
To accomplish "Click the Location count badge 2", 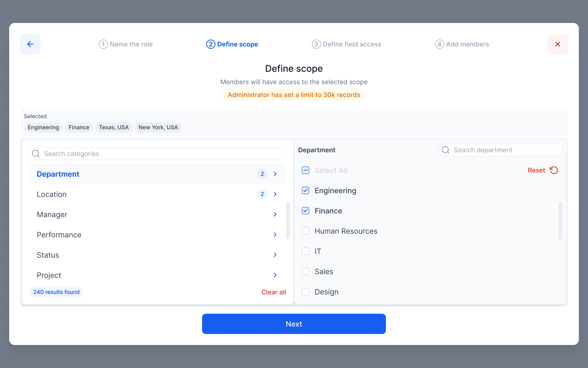I will 262,194.
